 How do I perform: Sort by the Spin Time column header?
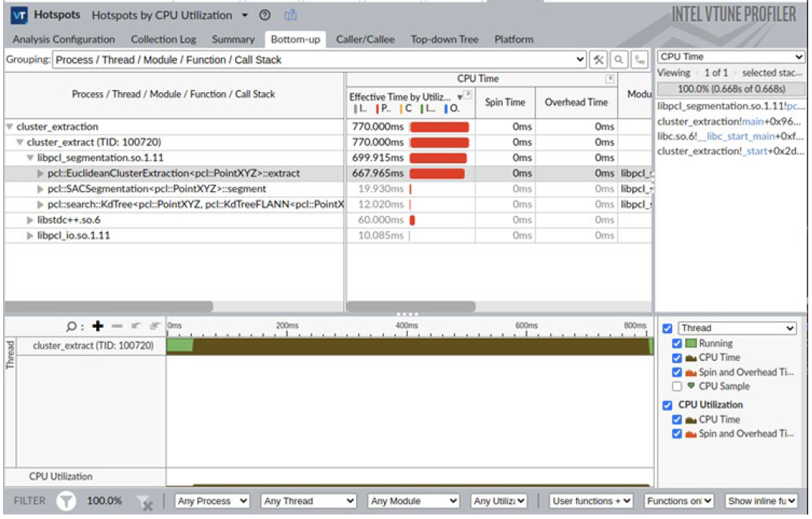[505, 103]
